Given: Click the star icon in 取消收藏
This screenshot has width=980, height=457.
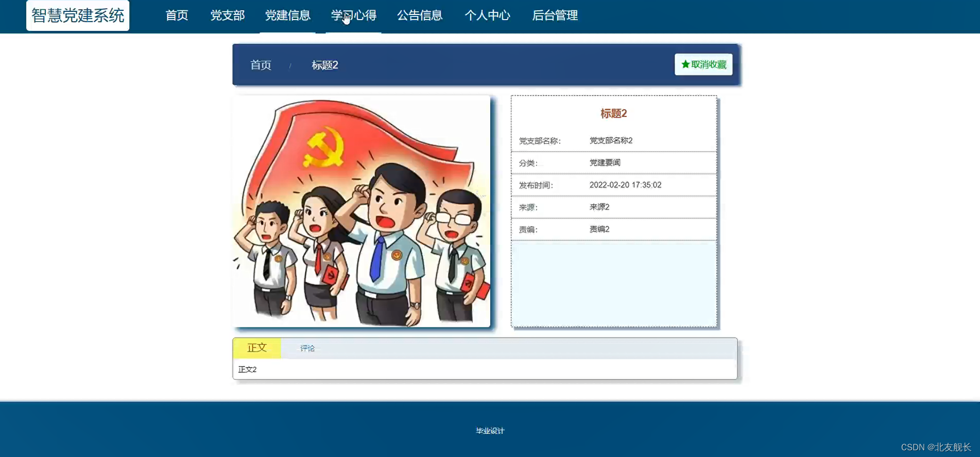Looking at the screenshot, I should pos(685,64).
